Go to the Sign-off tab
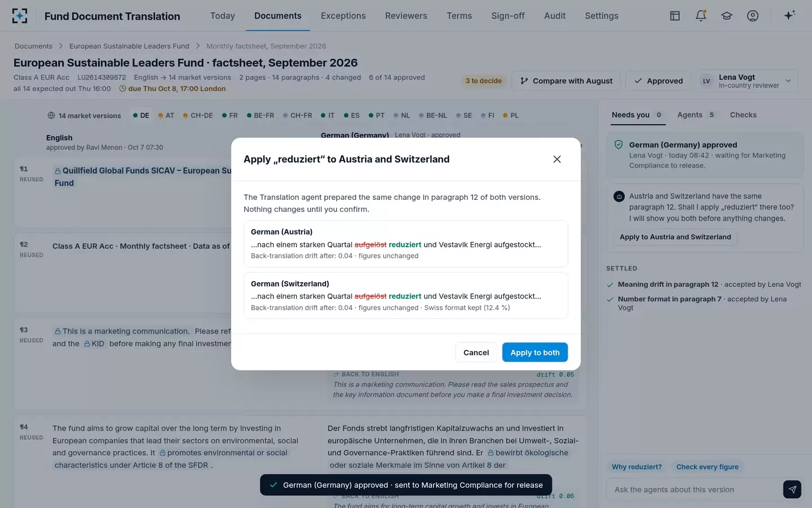The height and width of the screenshot is (508, 812). coord(508,16)
